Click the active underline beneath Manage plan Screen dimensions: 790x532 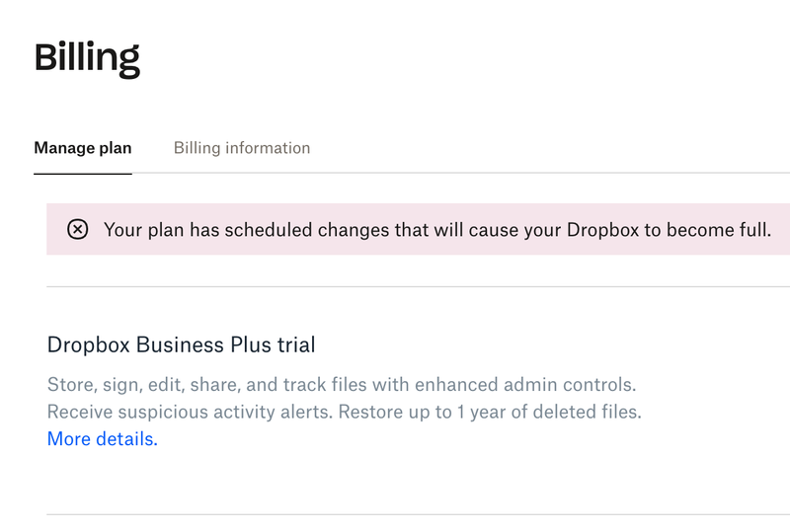(x=83, y=173)
